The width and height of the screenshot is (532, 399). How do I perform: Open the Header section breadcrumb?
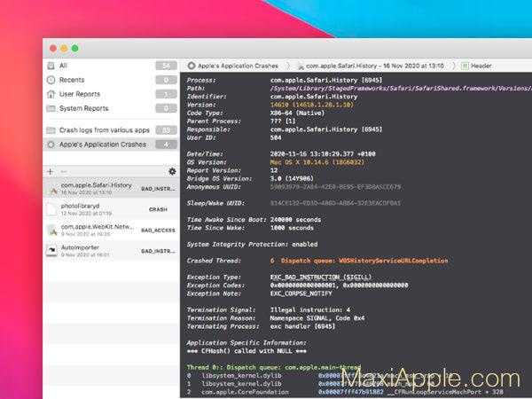(x=481, y=66)
